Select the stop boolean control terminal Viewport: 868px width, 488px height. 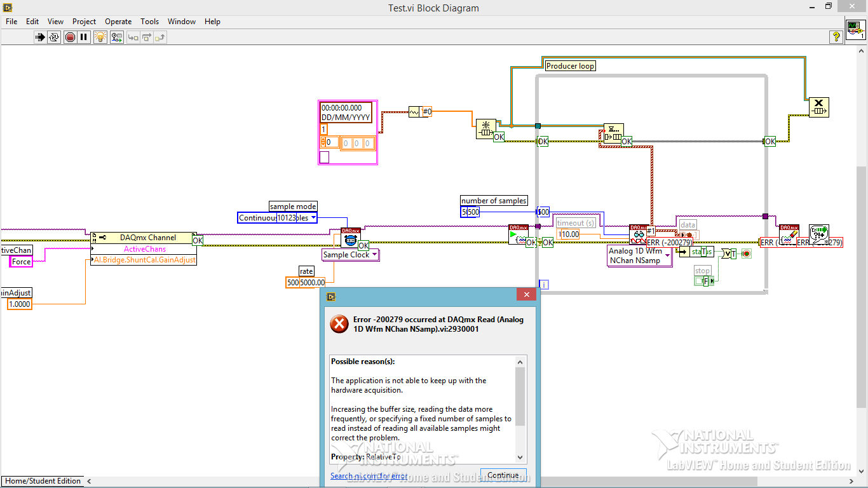point(704,280)
